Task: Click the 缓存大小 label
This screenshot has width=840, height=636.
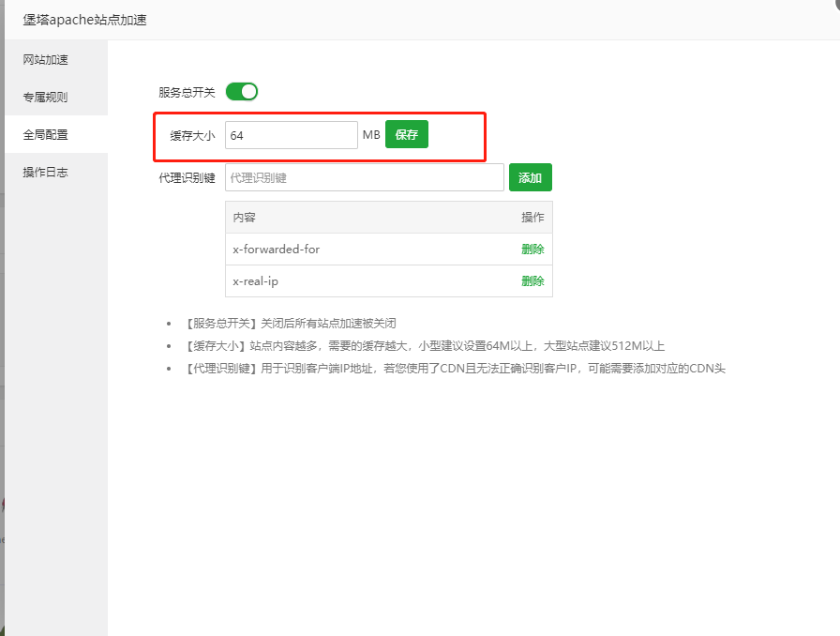Action: pos(192,136)
